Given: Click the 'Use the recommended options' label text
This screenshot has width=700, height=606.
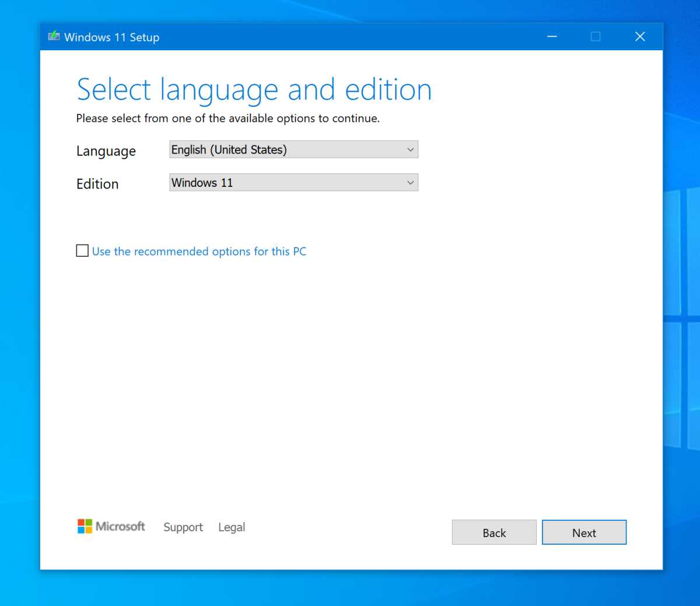Looking at the screenshot, I should (199, 251).
